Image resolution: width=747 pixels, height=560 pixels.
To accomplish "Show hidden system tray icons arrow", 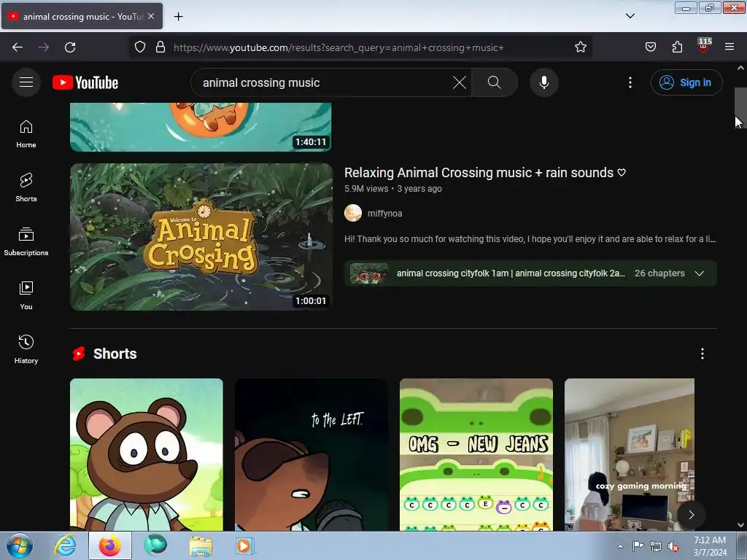I will 620,546.
